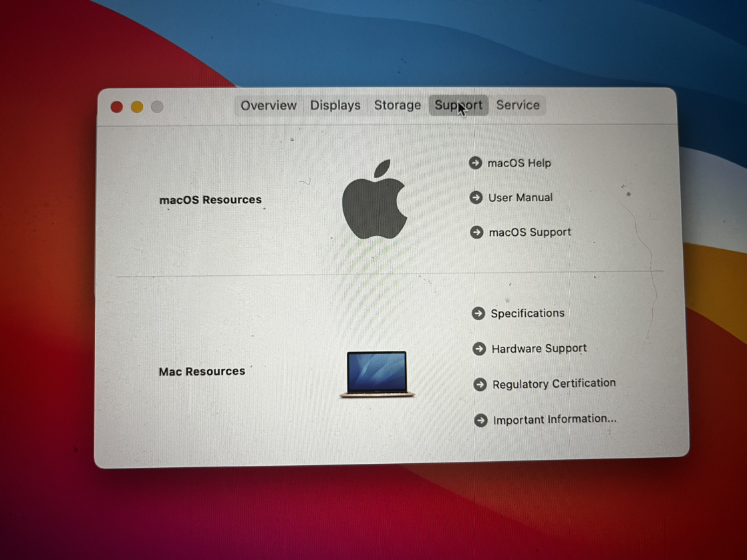Click the MacBook laptop image
The width and height of the screenshot is (747, 560).
pos(377,374)
